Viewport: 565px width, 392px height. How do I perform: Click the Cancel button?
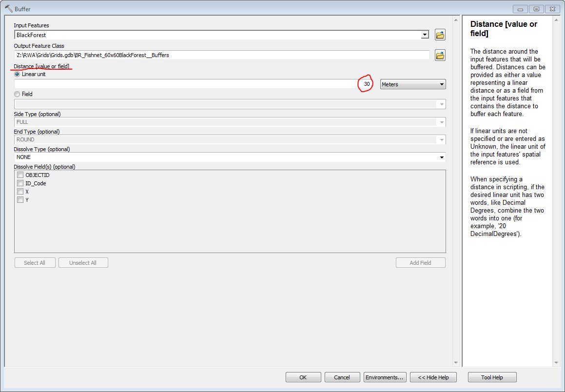click(x=342, y=377)
